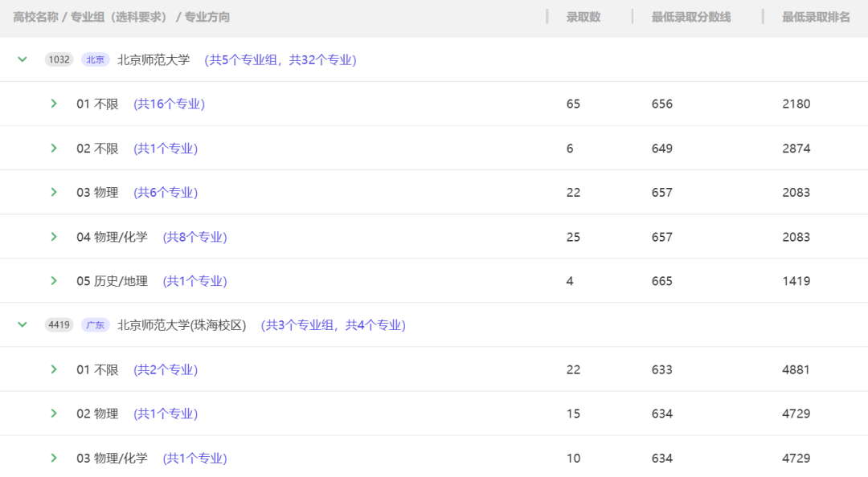868x477 pixels.
Task: Expand the 04 物理/化学 group with 8 majors
Action: click(x=54, y=236)
